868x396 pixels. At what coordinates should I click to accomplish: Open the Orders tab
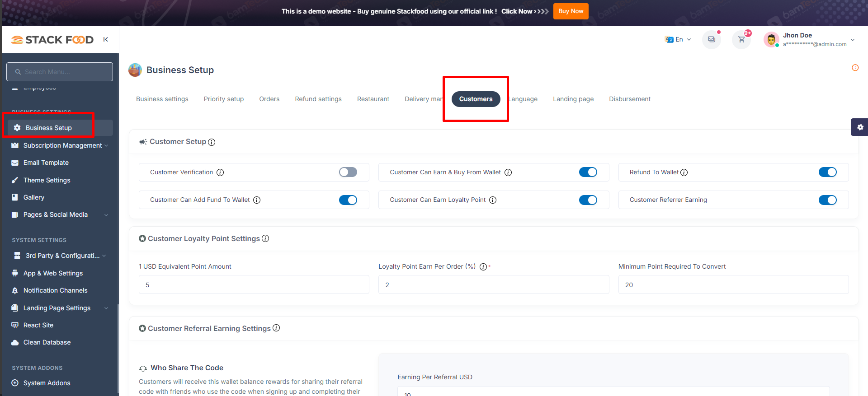click(269, 99)
